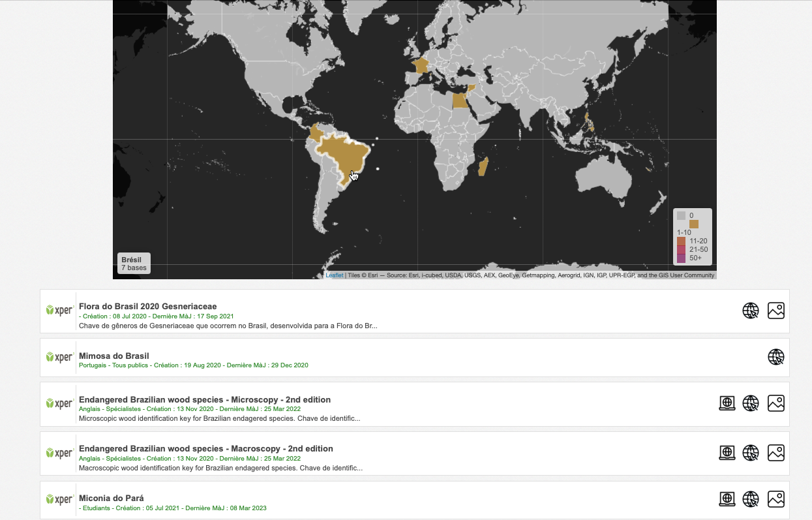Open the image gallery icon for Miconia do Pará
The width and height of the screenshot is (812, 520).
pyautogui.click(x=775, y=499)
